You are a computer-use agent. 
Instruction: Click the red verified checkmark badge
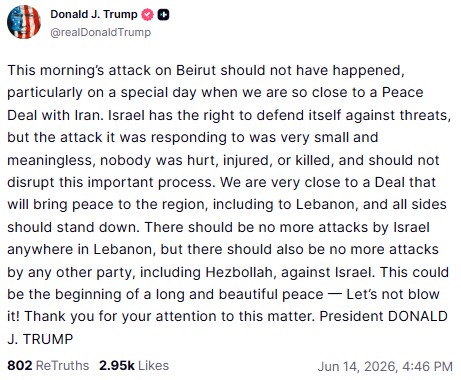pyautogui.click(x=148, y=15)
